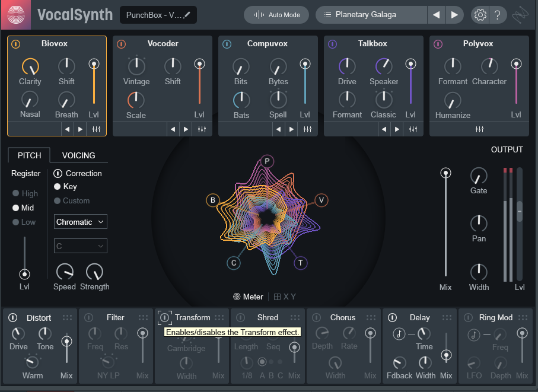Click the Biovox Clarity knob
This screenshot has height=392, width=538.
pos(30,66)
